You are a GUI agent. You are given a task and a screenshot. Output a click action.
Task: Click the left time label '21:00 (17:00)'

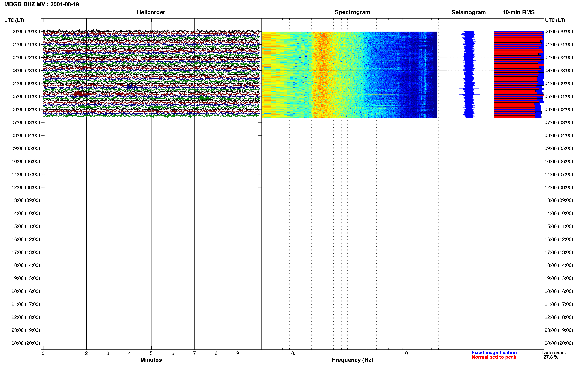pyautogui.click(x=26, y=304)
